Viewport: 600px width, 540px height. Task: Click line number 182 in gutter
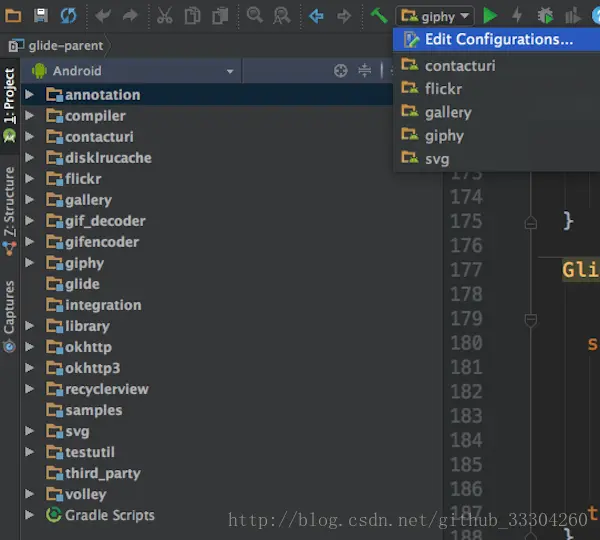click(466, 392)
